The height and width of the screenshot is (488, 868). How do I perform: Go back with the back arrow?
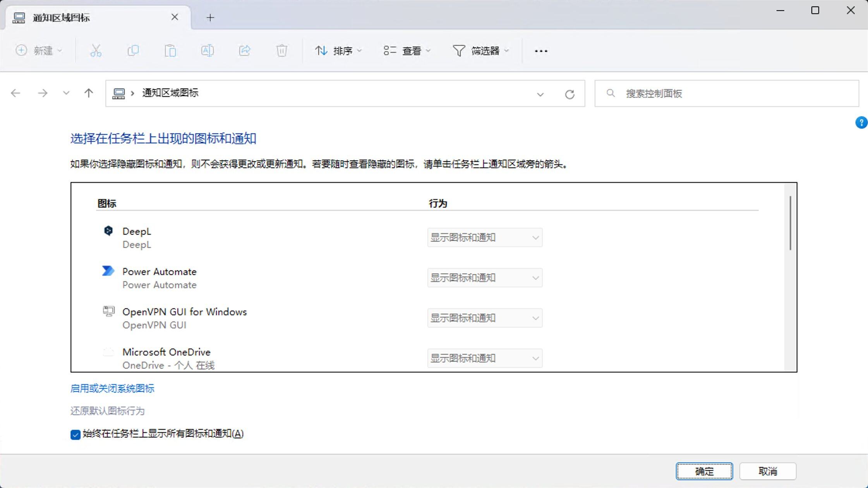click(15, 93)
